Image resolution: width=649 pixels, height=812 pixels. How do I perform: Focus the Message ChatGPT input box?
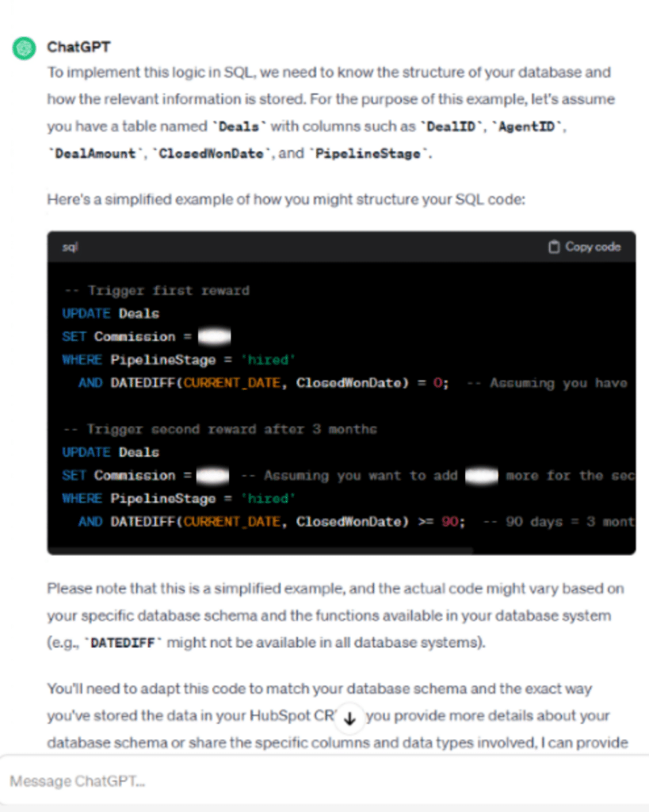tap(317, 781)
